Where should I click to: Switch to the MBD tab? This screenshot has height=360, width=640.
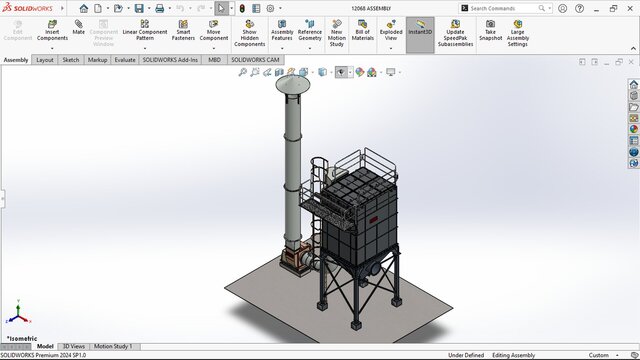click(x=214, y=60)
